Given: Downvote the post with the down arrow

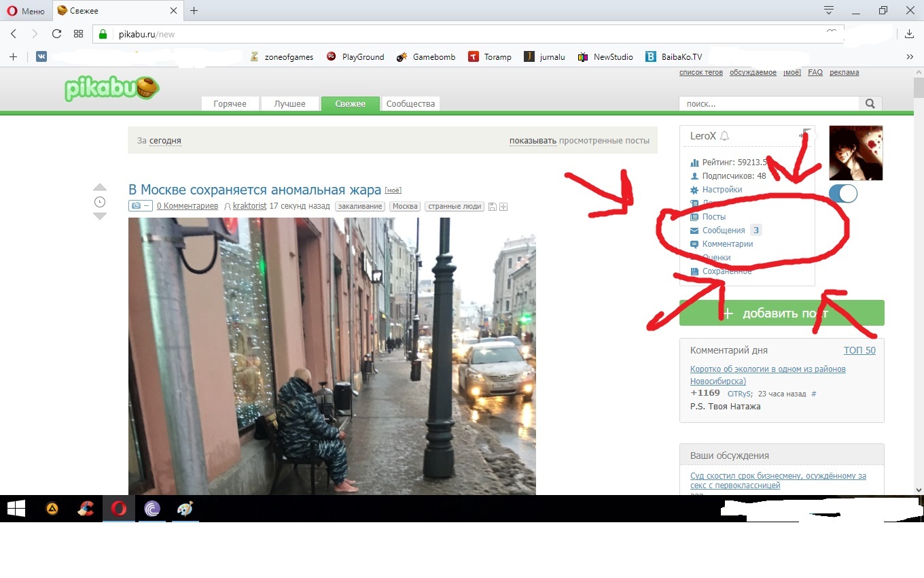Looking at the screenshot, I should [100, 216].
